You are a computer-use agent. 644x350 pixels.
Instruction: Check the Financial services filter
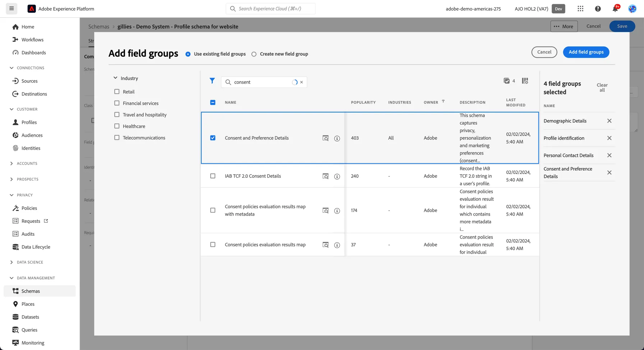click(117, 103)
